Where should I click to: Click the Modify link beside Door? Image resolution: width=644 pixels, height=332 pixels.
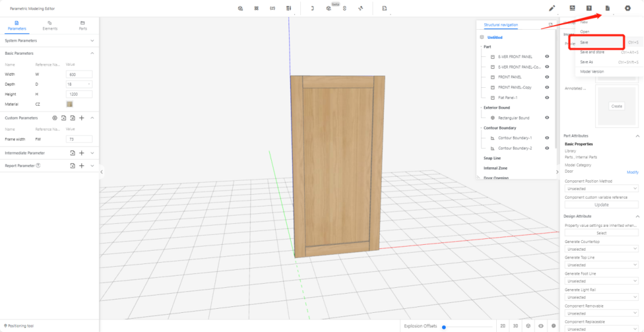(x=632, y=172)
